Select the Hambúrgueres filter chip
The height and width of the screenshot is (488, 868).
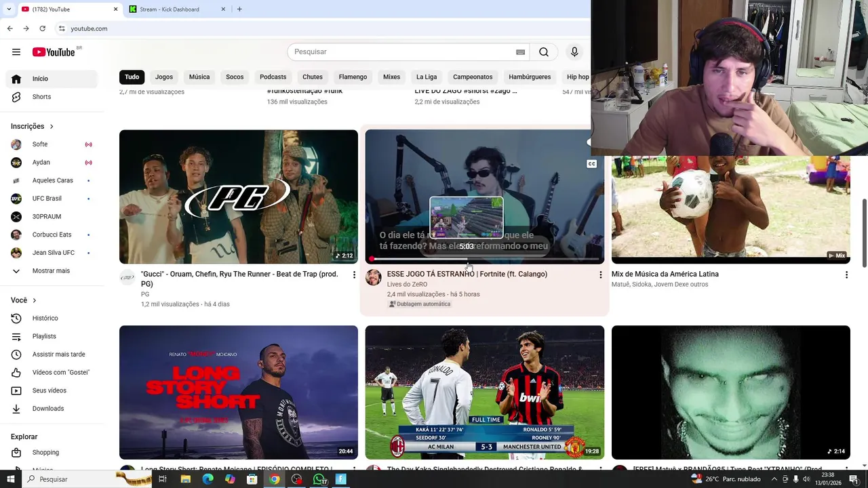[530, 77]
